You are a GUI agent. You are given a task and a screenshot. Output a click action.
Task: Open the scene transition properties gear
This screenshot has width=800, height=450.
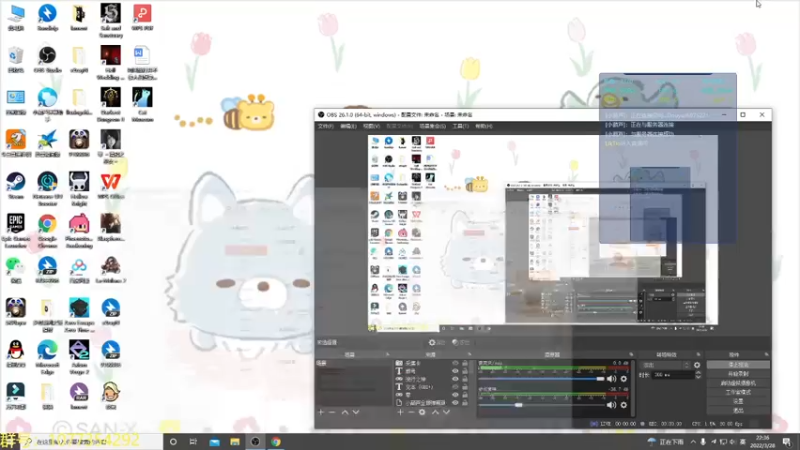point(697,365)
